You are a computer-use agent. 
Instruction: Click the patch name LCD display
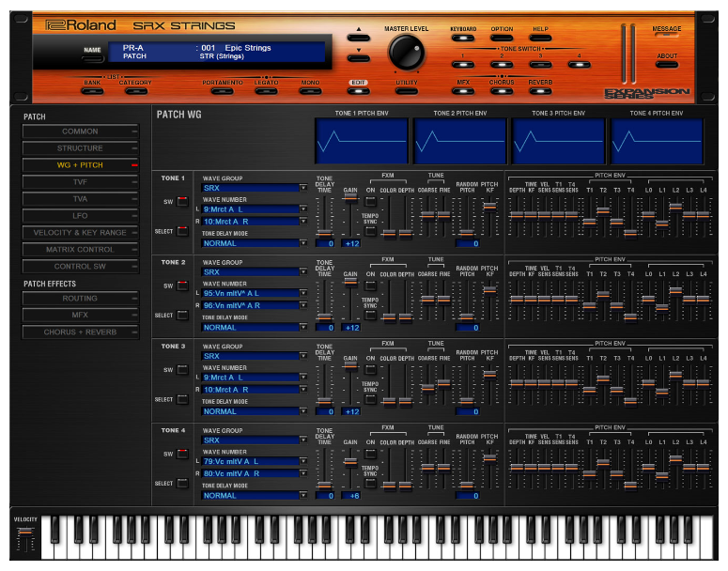(216, 52)
